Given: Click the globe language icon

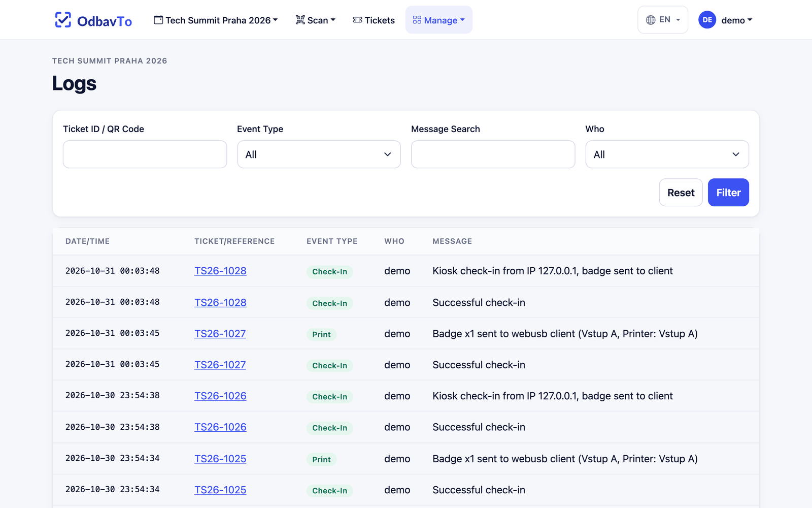Looking at the screenshot, I should click(x=651, y=20).
